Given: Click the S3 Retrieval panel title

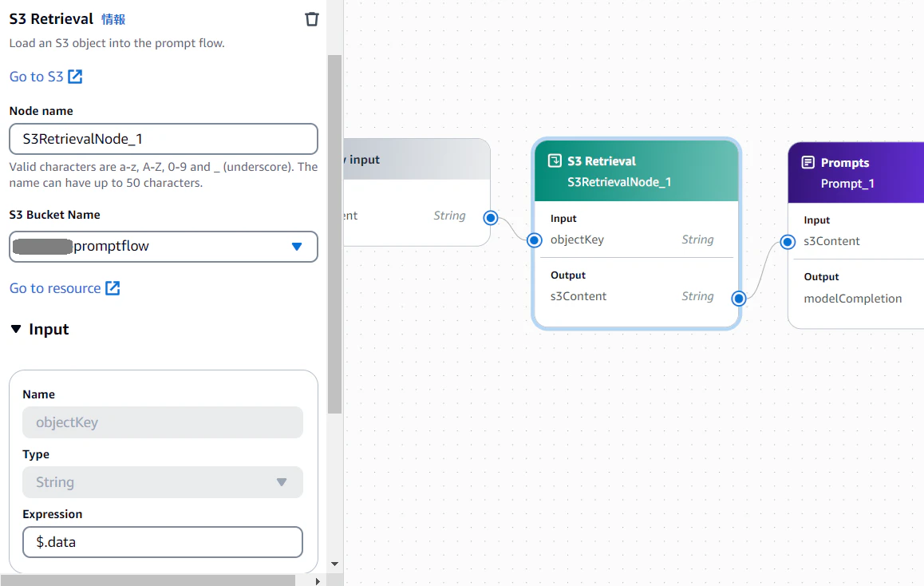Looking at the screenshot, I should pos(51,19).
